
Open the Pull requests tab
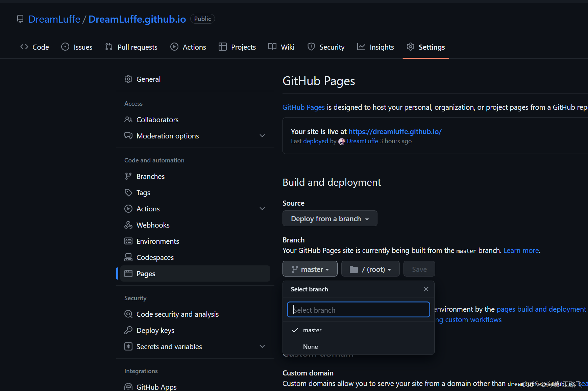131,47
